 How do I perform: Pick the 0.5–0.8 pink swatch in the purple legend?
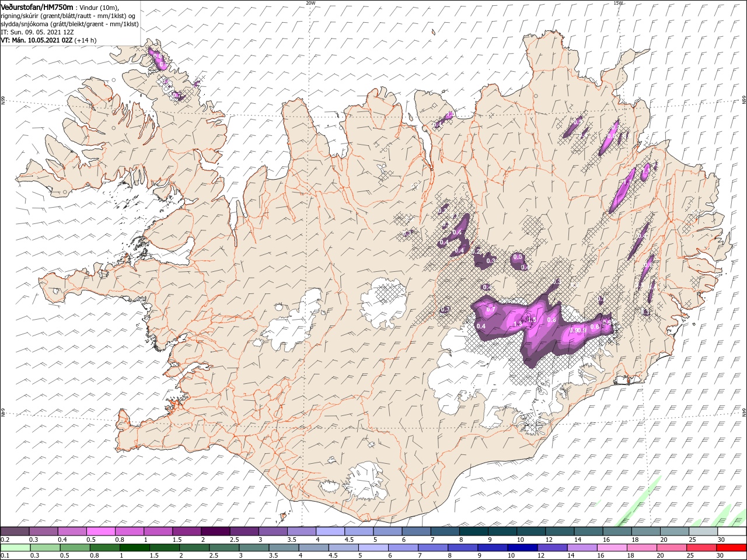[x=100, y=531]
